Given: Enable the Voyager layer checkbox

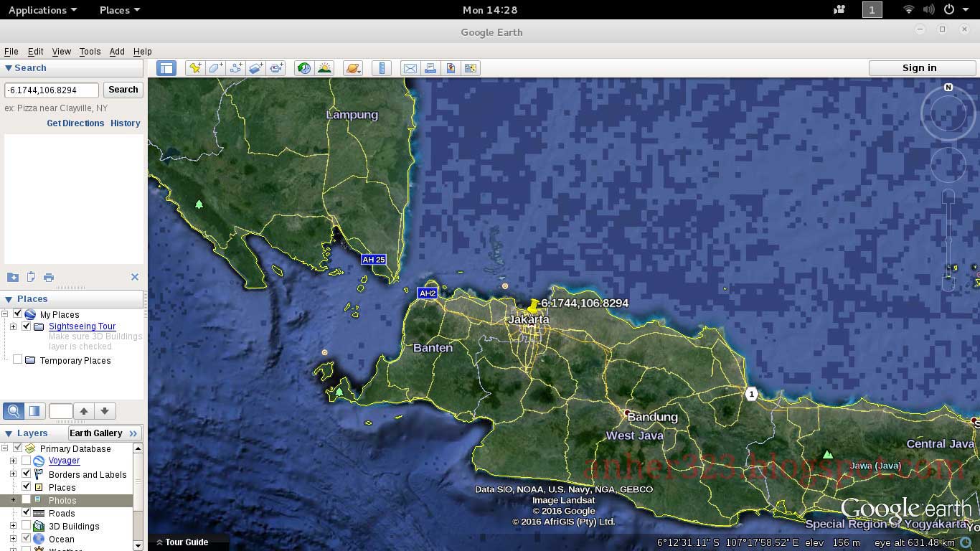Looking at the screenshot, I should pos(27,461).
